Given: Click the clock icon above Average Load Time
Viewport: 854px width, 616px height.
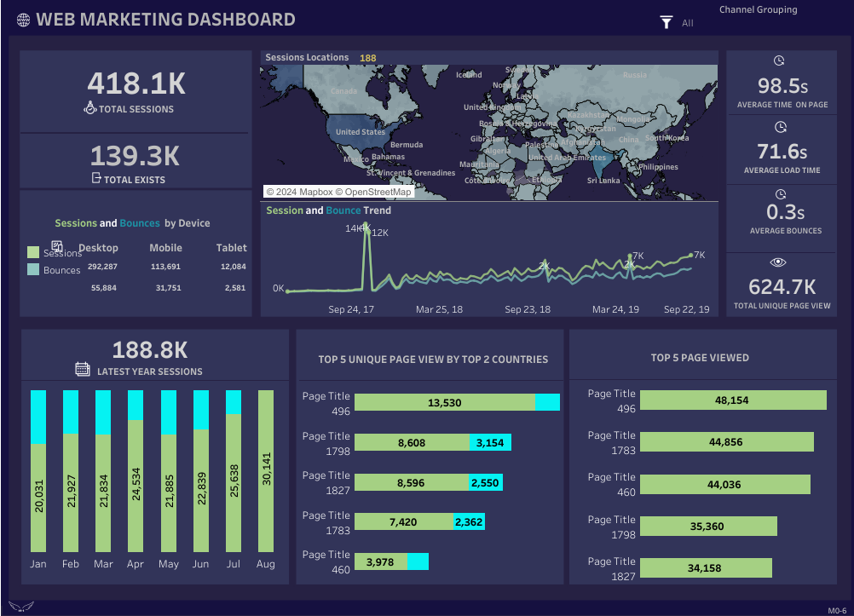Looking at the screenshot, I should tap(781, 127).
